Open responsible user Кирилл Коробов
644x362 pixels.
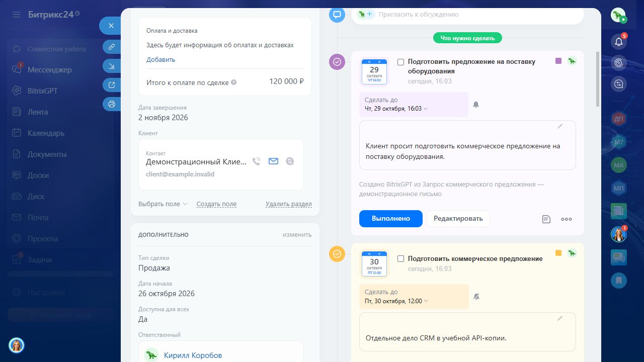coord(193,355)
